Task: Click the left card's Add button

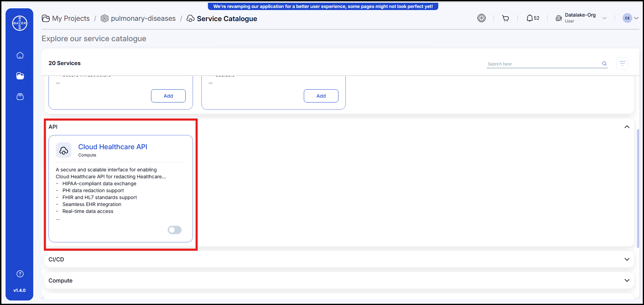Action: (x=168, y=96)
